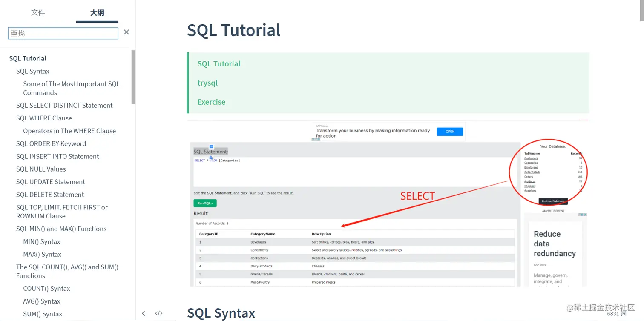
Task: Jump to SUM() Syntax
Action: pos(43,314)
